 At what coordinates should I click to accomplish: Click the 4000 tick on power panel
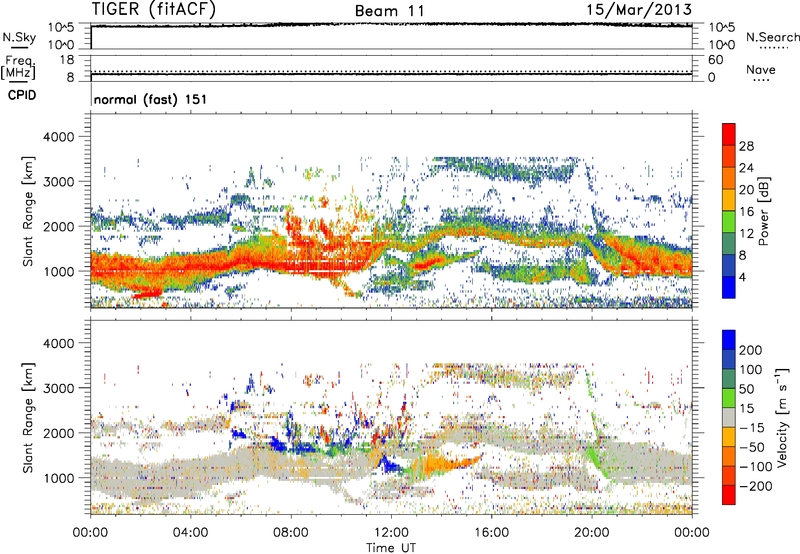coord(59,137)
